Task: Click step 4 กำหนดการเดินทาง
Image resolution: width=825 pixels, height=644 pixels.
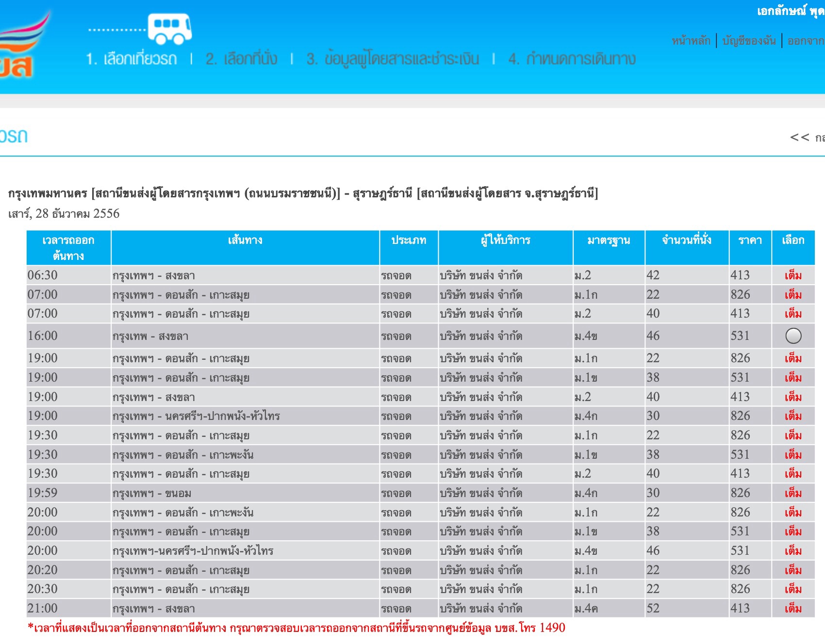Action: [x=572, y=59]
